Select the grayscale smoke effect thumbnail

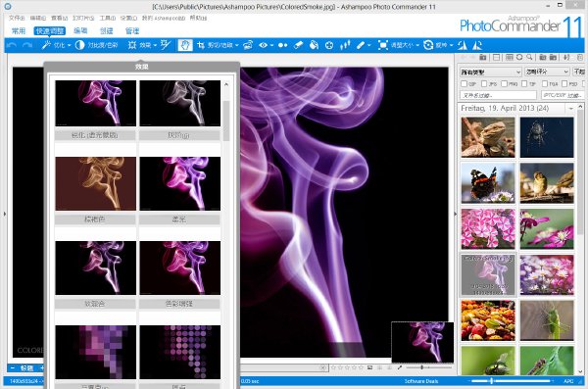click(x=180, y=103)
